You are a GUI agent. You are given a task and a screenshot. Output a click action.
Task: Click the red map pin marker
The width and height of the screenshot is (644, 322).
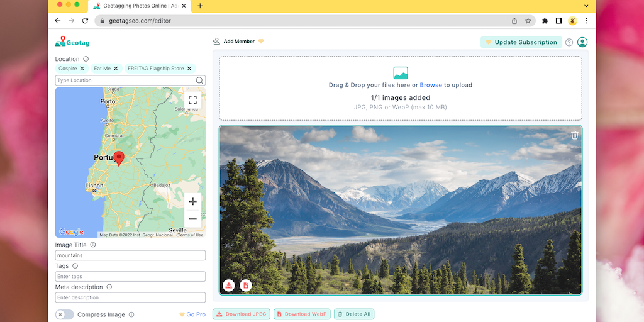[x=119, y=158]
